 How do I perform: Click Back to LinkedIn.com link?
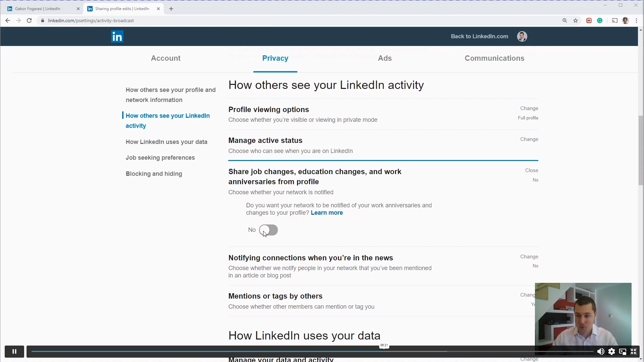(x=479, y=36)
